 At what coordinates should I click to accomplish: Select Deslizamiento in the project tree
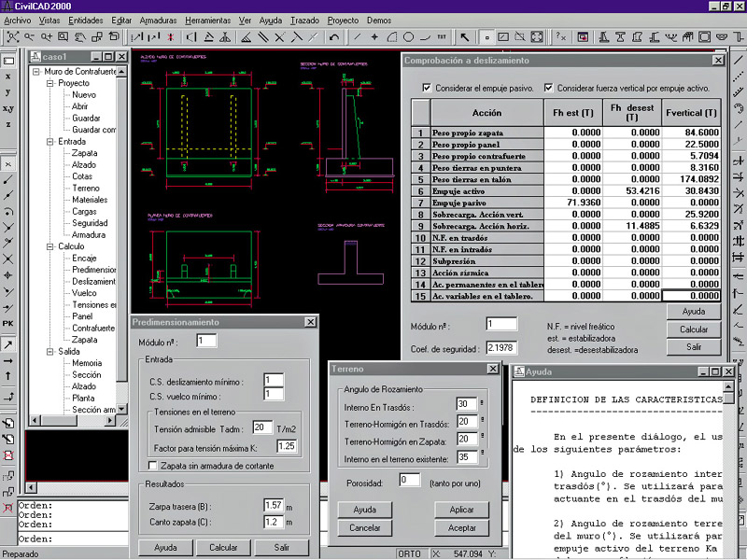point(94,281)
